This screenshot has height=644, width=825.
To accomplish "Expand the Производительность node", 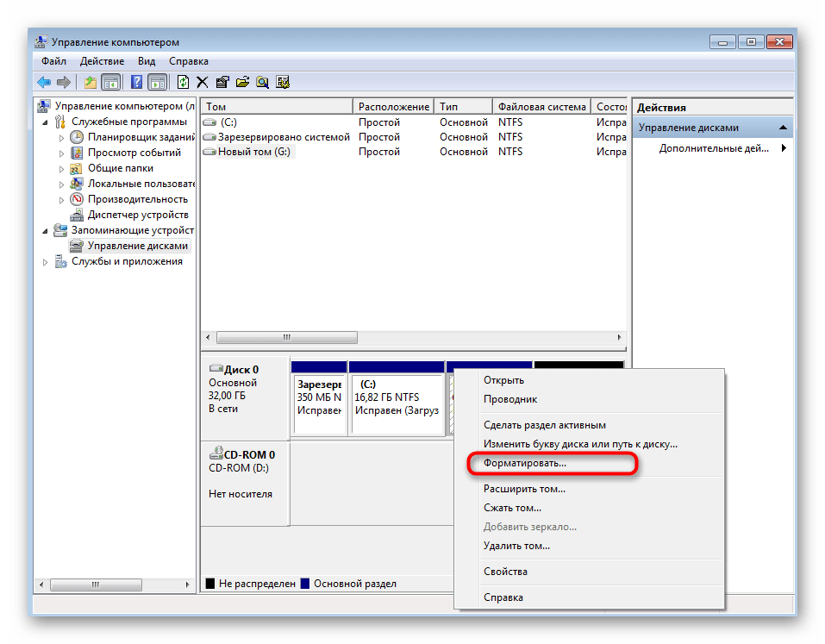I will (x=61, y=200).
